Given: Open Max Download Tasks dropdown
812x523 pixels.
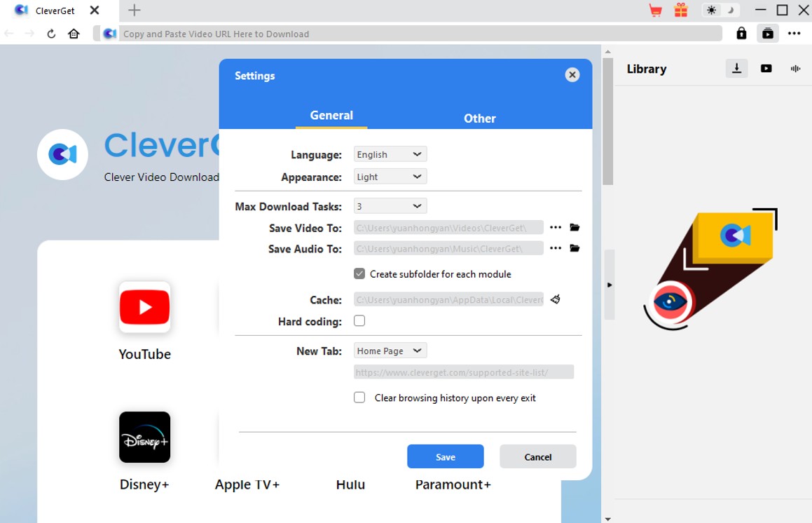Looking at the screenshot, I should [390, 206].
